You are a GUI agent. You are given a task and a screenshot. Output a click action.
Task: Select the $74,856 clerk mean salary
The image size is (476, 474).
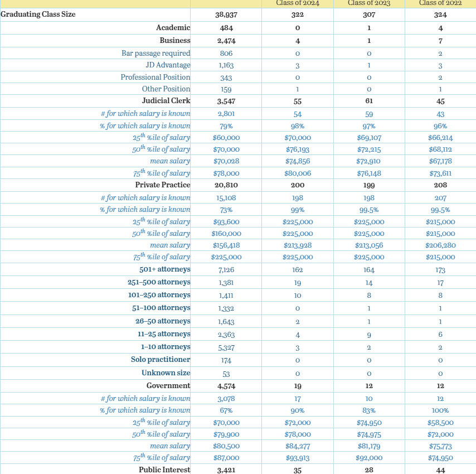(298, 162)
